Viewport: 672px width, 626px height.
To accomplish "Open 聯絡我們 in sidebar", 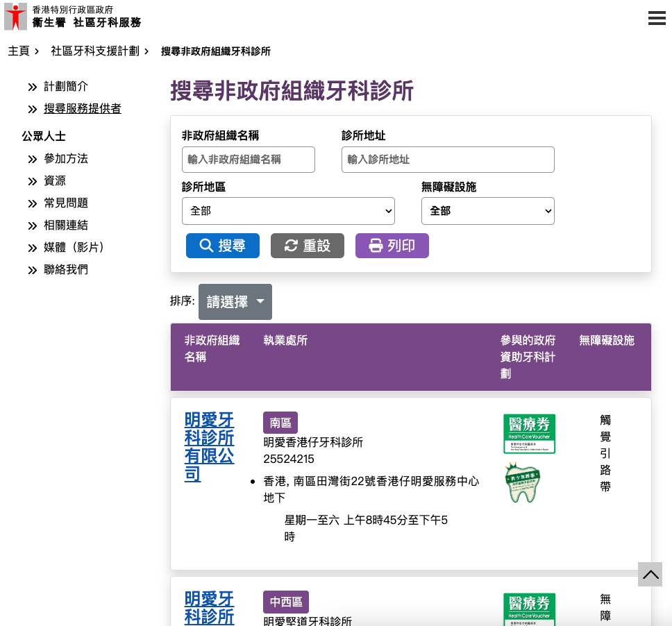I will point(65,269).
